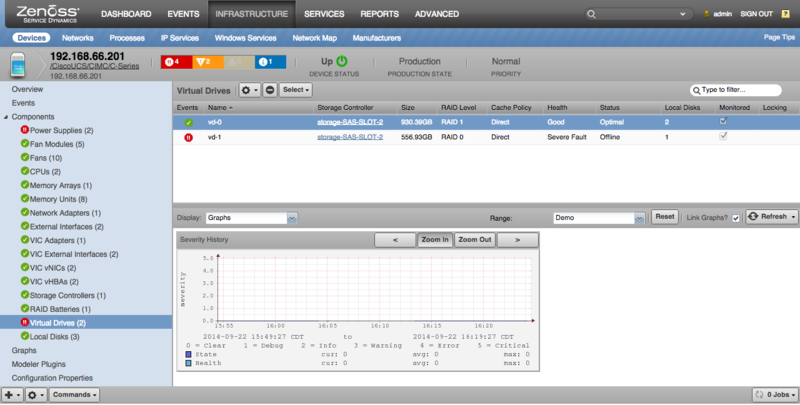800x405 pixels.
Task: Collapse the Components tree node
Action: click(x=6, y=117)
